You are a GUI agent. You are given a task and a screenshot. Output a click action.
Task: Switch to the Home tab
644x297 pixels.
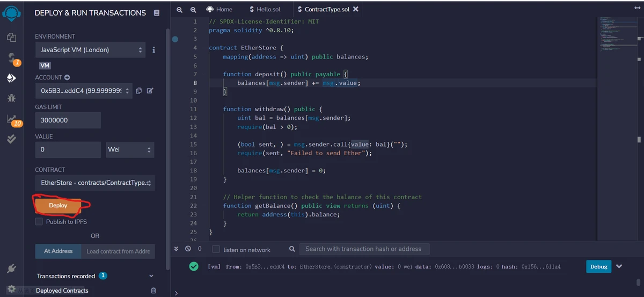coord(219,9)
